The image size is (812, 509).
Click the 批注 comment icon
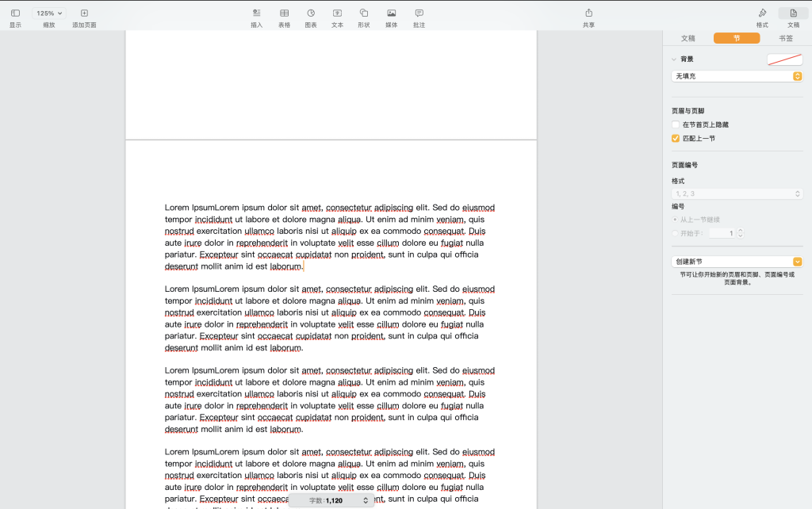pos(419,13)
